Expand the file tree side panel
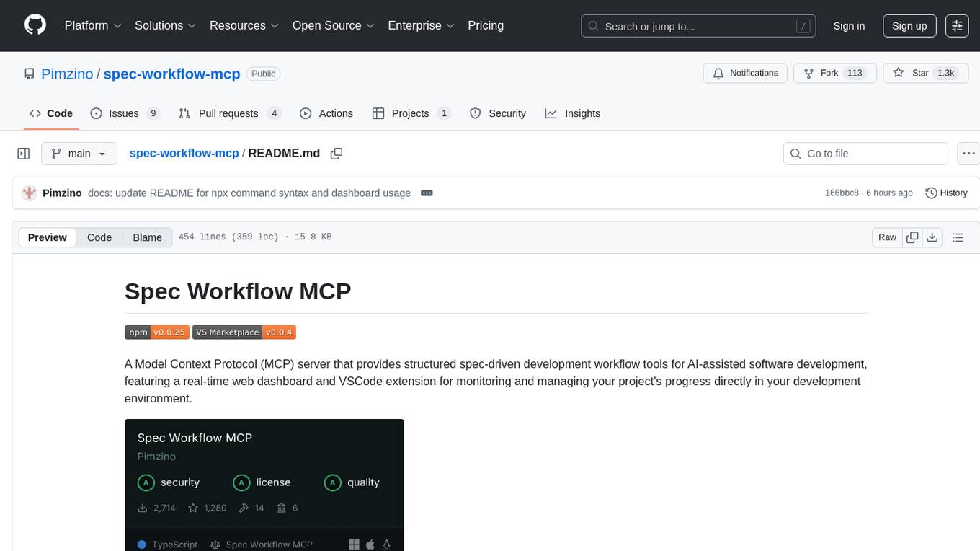980x551 pixels. tap(24, 154)
